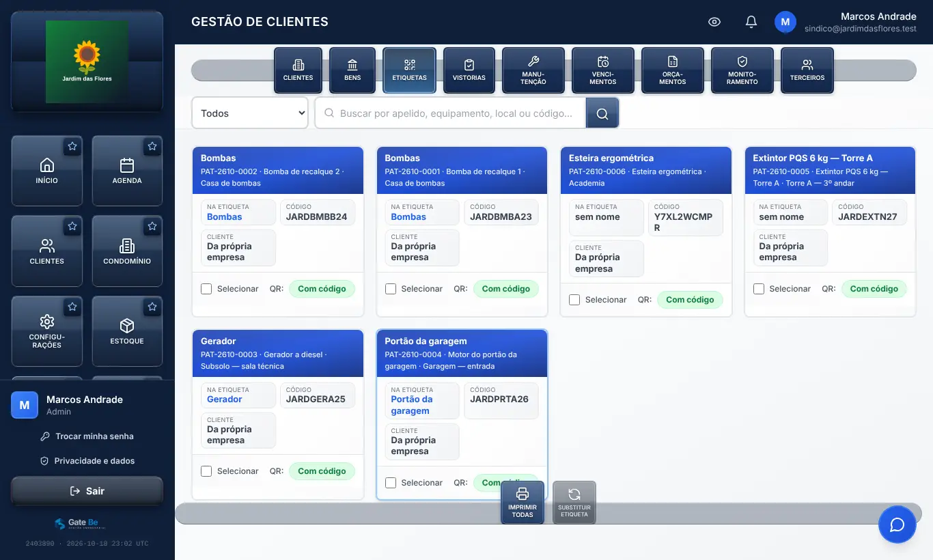The width and height of the screenshot is (933, 560).
Task: Focus the search by apelido field
Action: coord(451,113)
